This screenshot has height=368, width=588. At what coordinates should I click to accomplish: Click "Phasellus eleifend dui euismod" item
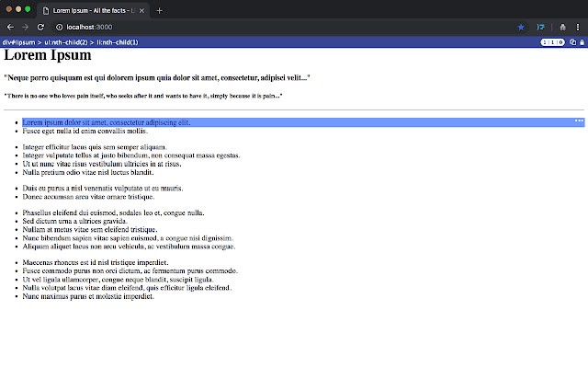[114, 213]
